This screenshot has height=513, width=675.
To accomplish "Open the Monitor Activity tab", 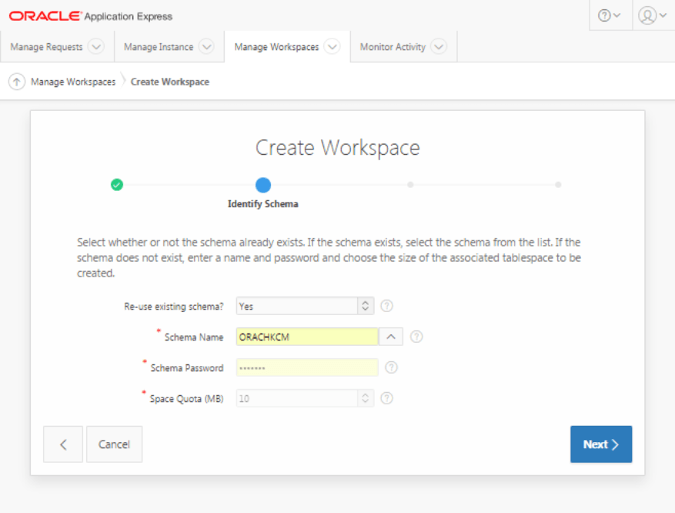I will click(393, 46).
